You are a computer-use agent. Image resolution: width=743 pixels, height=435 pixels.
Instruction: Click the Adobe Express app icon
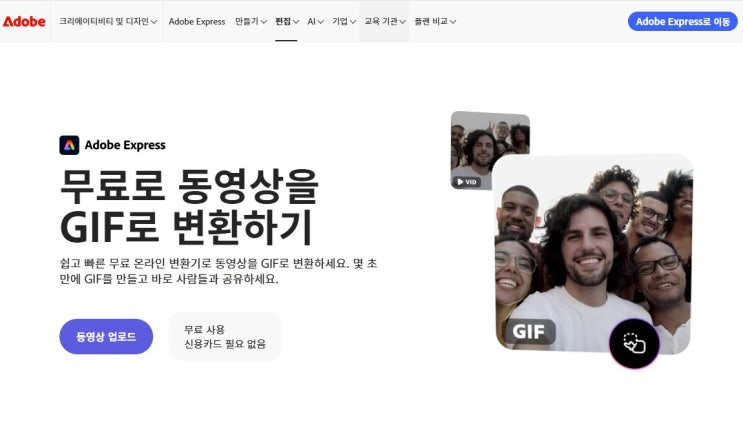(x=69, y=145)
